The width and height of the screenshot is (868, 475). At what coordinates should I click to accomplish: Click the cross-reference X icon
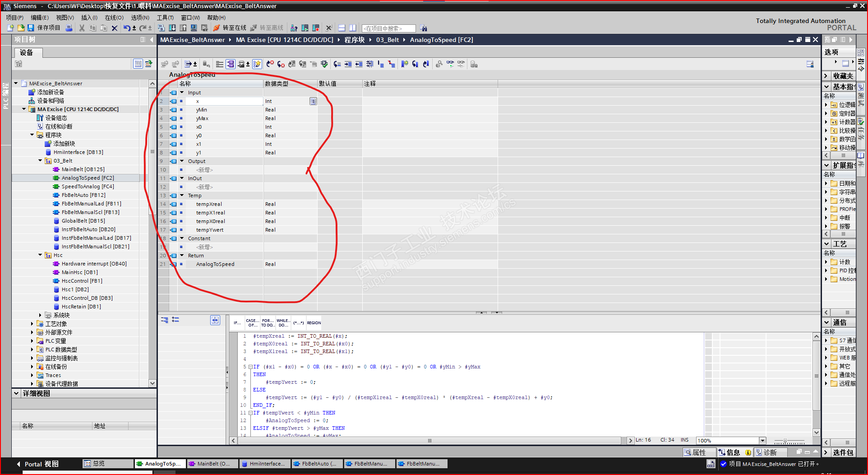pyautogui.click(x=329, y=28)
